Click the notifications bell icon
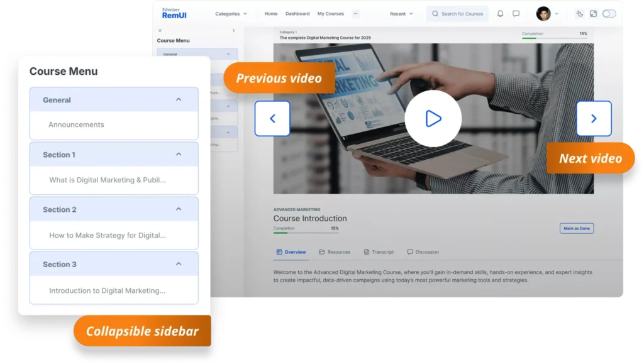This screenshot has width=644, height=364. coord(500,14)
